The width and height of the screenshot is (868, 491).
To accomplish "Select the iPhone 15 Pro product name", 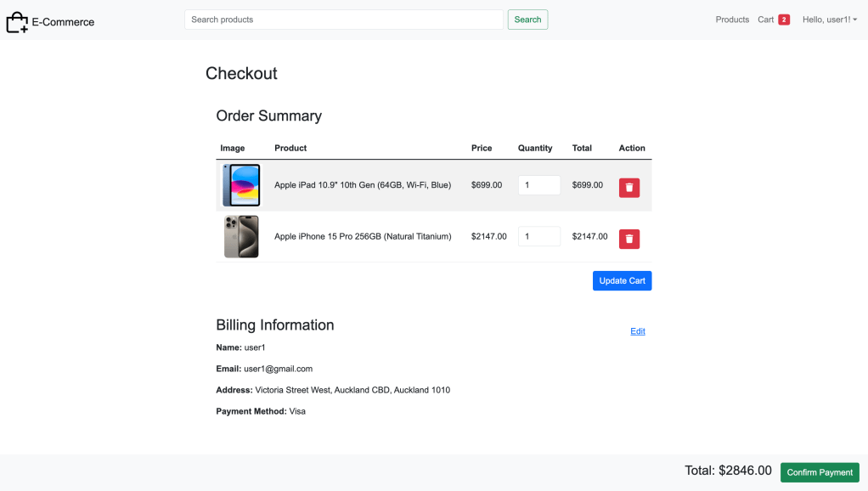I will pyautogui.click(x=362, y=236).
